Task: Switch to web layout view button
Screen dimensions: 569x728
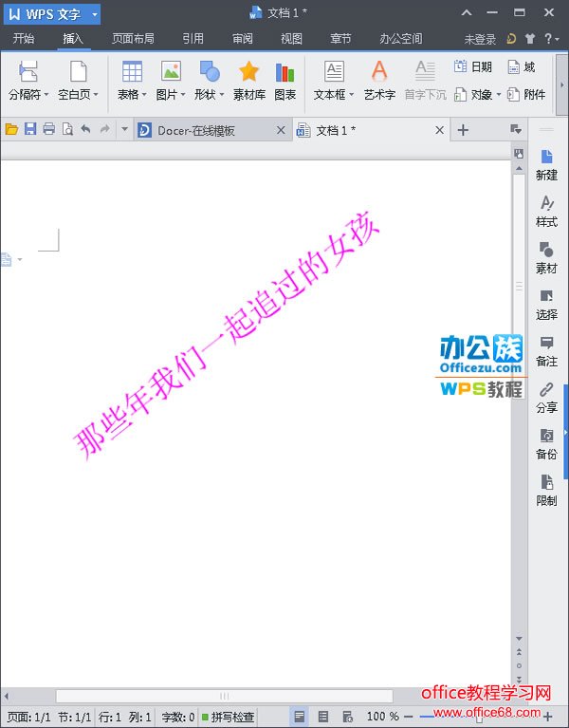Action: [x=347, y=717]
